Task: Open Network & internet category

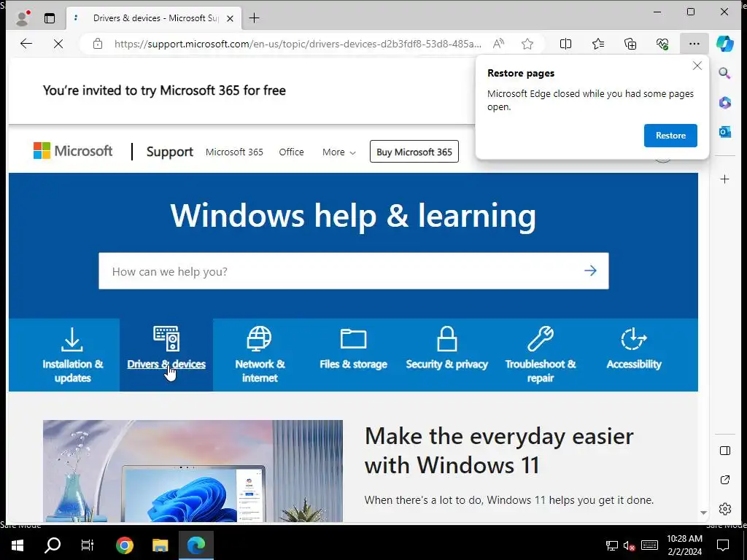Action: point(260,355)
